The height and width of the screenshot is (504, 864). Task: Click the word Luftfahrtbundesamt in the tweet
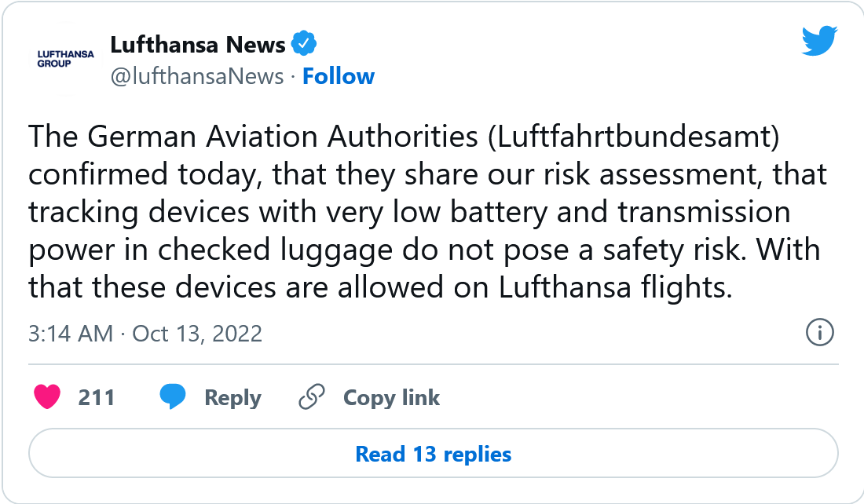[x=635, y=137]
